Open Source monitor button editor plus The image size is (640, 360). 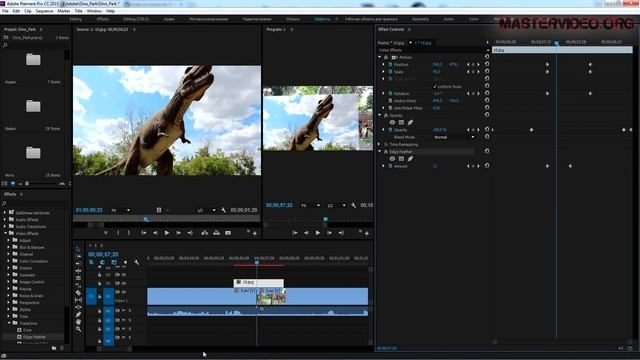[255, 233]
